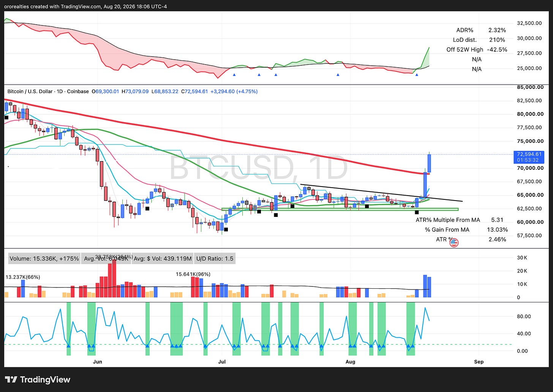
Task: Click the U/D Ratio: 1.5 label
Action: [215, 259]
